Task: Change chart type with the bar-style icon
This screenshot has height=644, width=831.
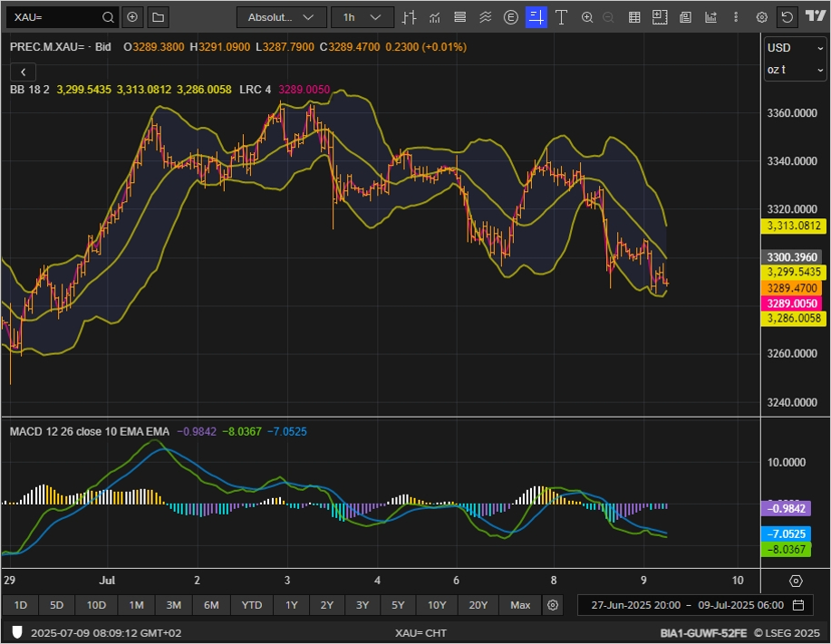Action: [x=408, y=17]
